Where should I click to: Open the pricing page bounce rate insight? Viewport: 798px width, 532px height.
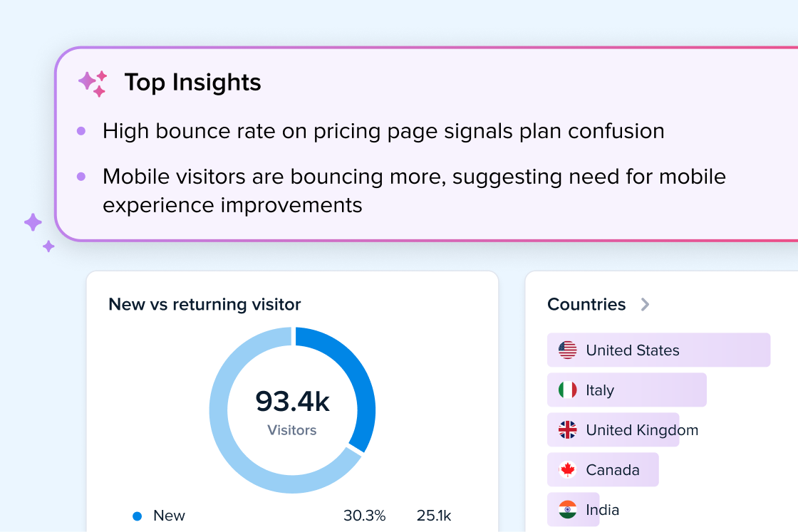(383, 131)
